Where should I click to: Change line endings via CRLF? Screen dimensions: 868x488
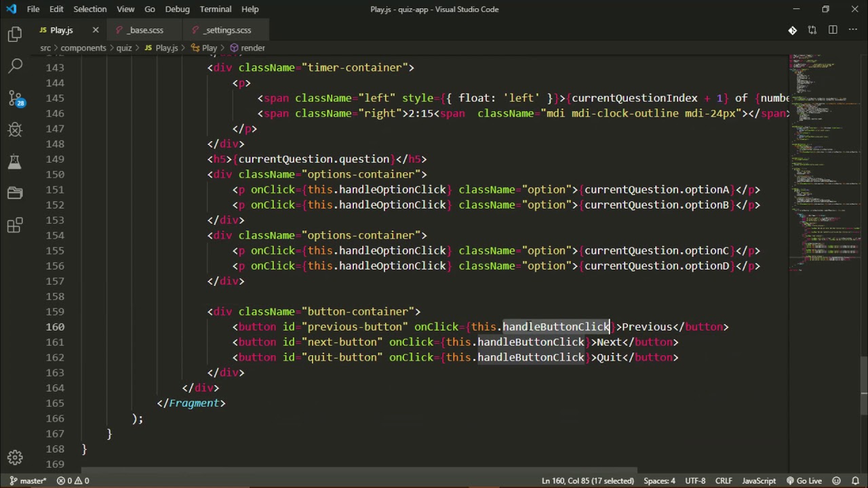(724, 481)
